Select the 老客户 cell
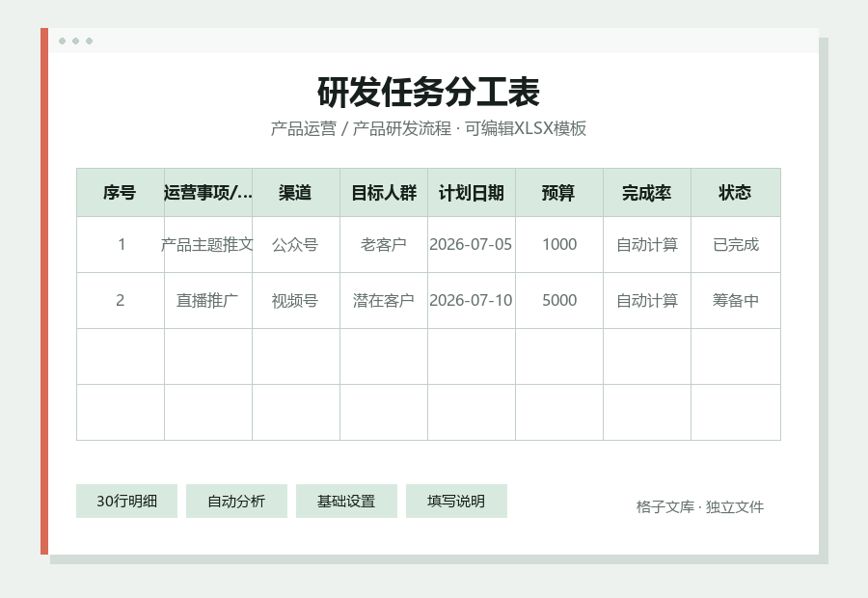This screenshot has width=868, height=598. [384, 244]
